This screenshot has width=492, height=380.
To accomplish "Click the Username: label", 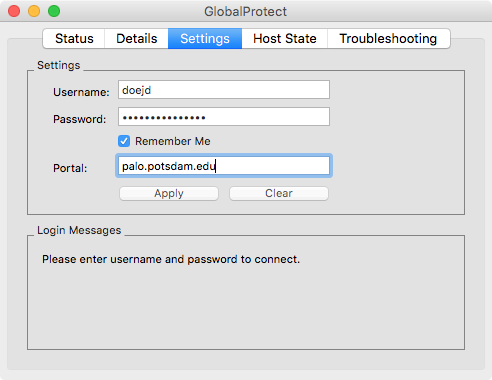I will pyautogui.click(x=81, y=92).
